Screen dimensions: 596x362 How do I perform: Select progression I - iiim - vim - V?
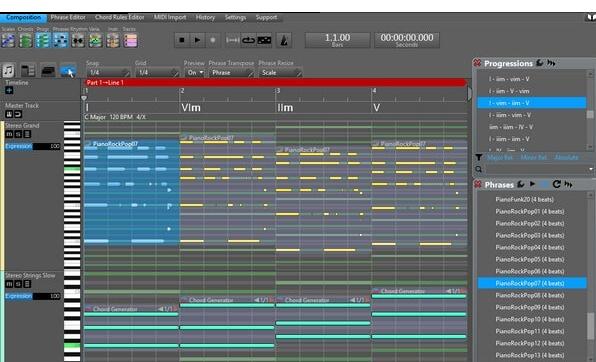click(x=510, y=115)
